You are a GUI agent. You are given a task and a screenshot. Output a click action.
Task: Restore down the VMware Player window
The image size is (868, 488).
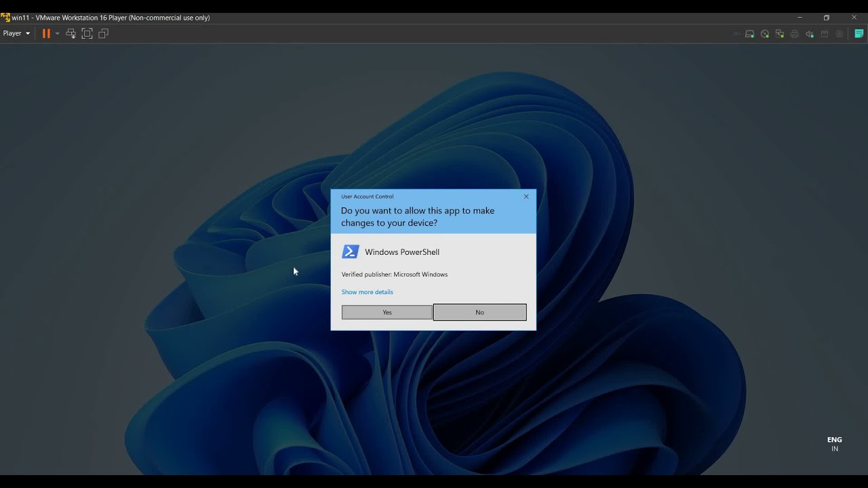pyautogui.click(x=827, y=18)
